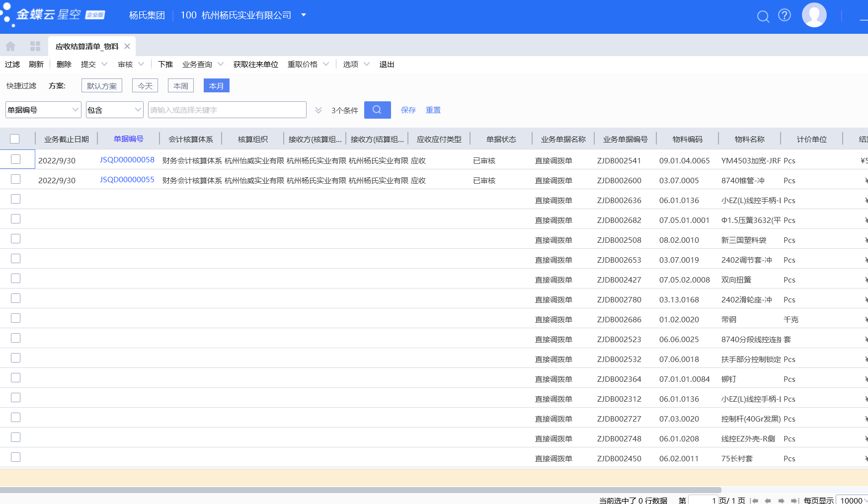This screenshot has height=504, width=868.
Task: Click the keyword search input field
Action: tap(227, 110)
